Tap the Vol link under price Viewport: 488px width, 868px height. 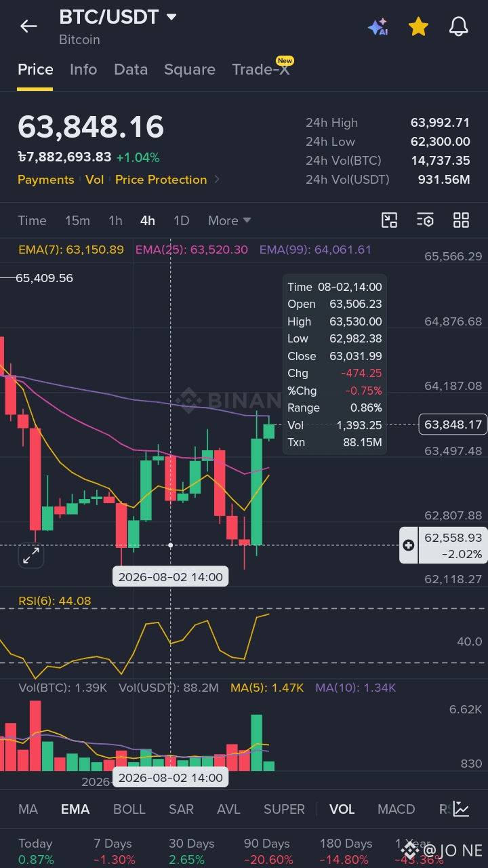95,180
